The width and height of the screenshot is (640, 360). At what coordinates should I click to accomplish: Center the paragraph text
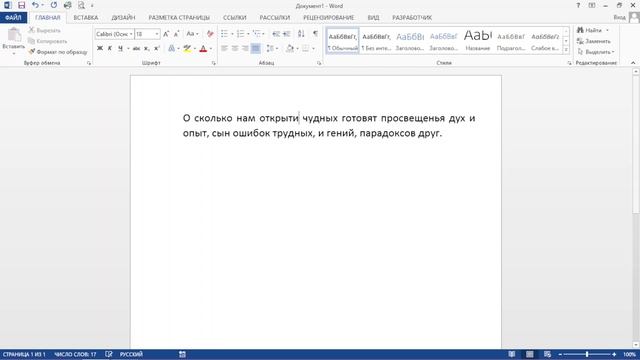[235, 48]
